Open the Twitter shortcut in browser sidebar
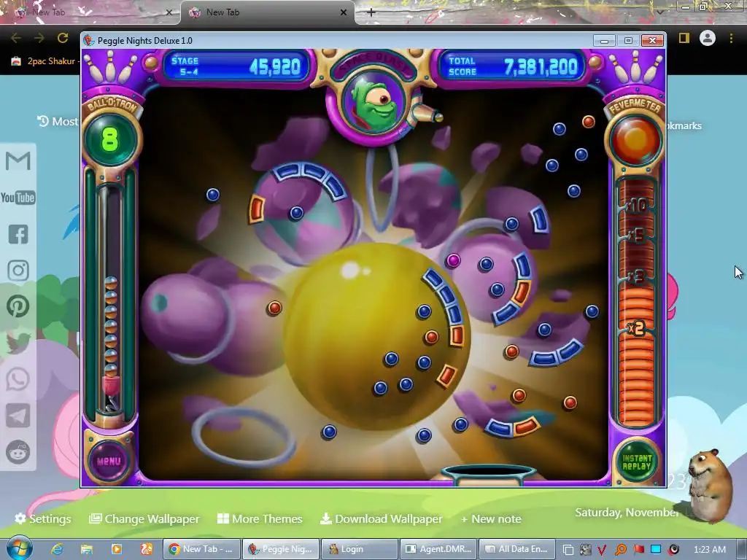This screenshot has height=560, width=747. coord(18,343)
